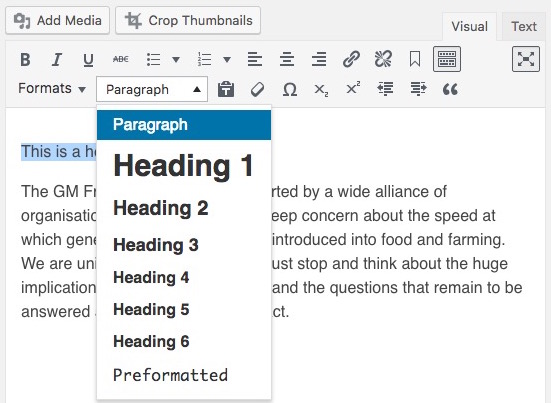Switch to the Text editor tab
551x403 pixels.
point(524,27)
